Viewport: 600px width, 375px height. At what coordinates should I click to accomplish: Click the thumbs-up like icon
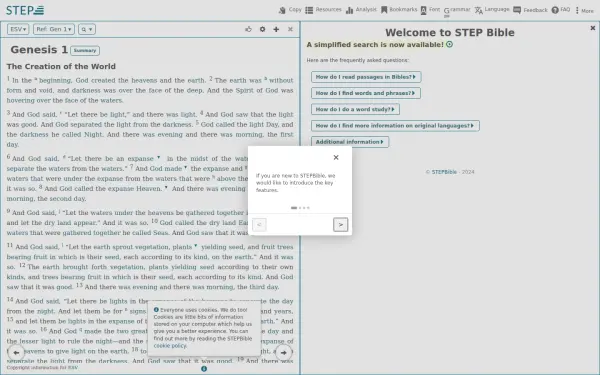click(x=248, y=29)
